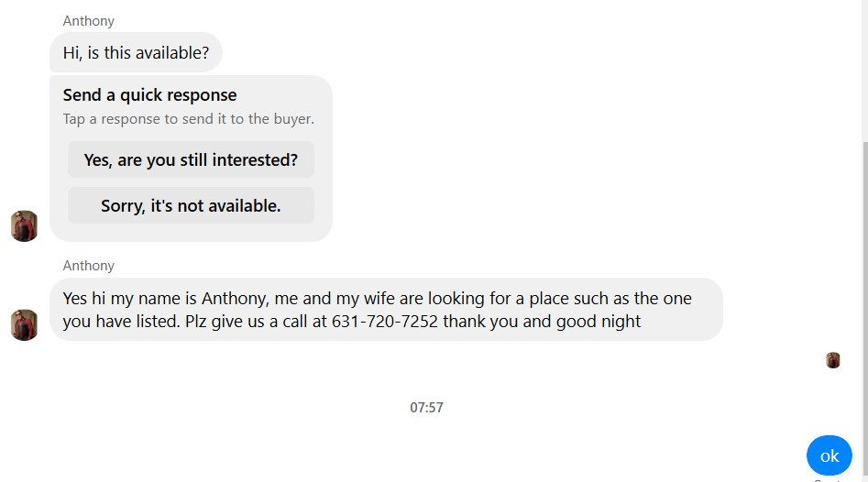868x482 pixels.
Task: Send "Yes, are you still interested?" reply
Action: point(191,160)
